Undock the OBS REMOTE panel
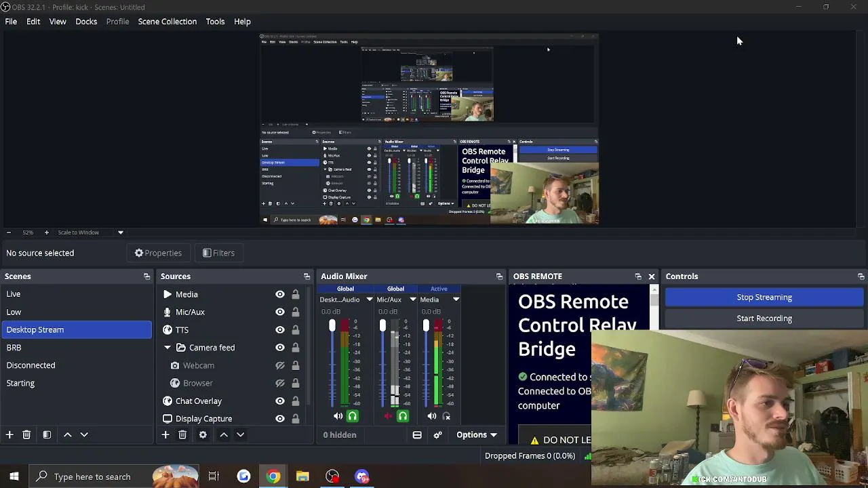This screenshot has width=868, height=488. 638,277
